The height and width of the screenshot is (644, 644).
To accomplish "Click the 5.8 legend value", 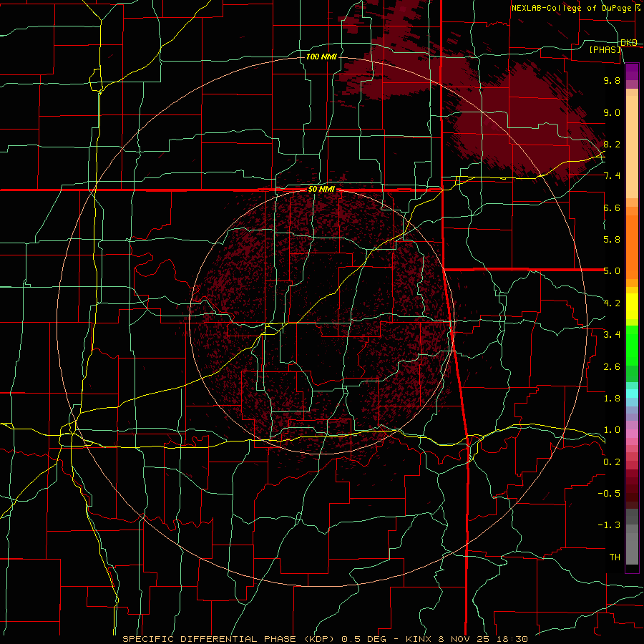I will [612, 240].
